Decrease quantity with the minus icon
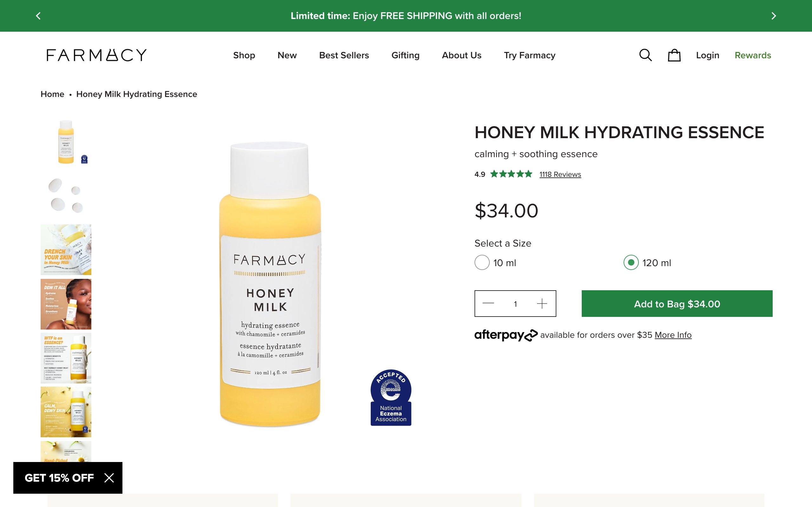This screenshot has height=507, width=812. click(489, 304)
